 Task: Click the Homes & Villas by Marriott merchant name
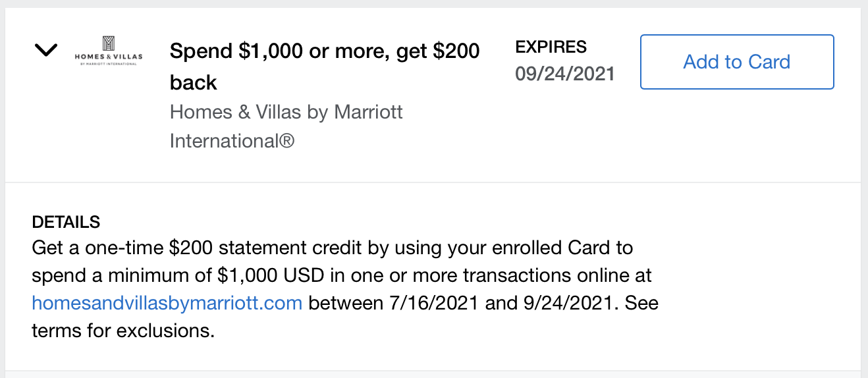[x=286, y=126]
